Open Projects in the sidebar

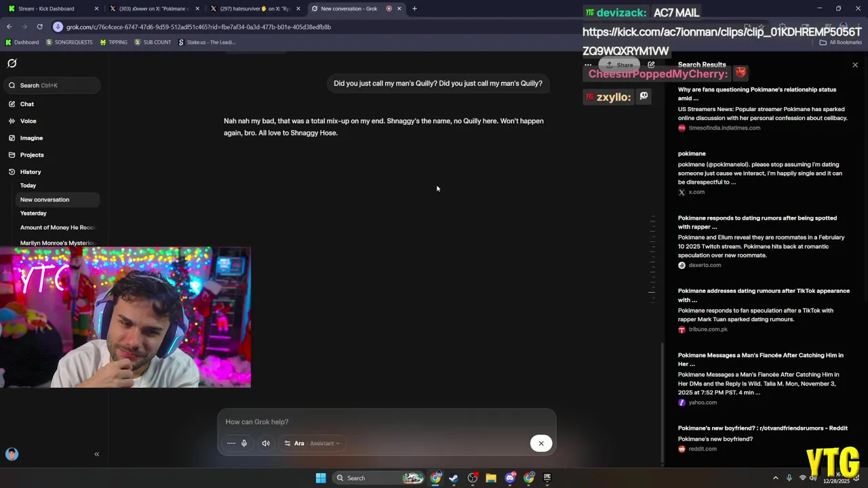(32, 155)
